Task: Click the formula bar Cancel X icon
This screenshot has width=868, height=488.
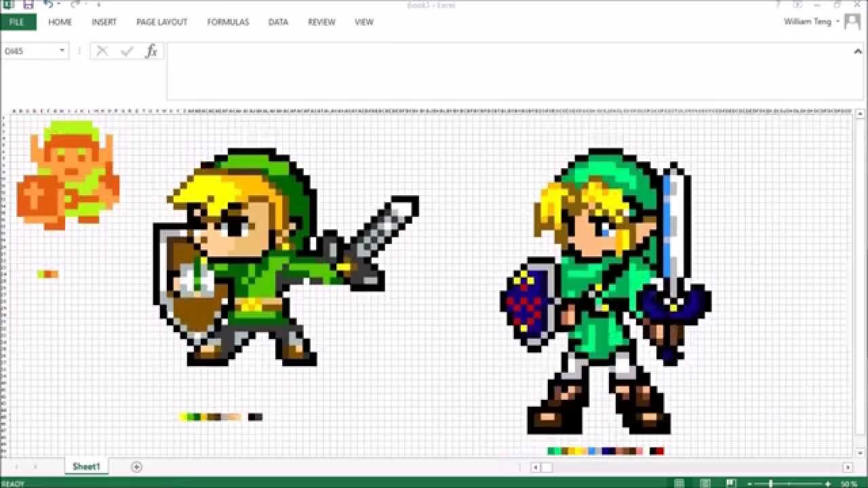Action: (102, 51)
